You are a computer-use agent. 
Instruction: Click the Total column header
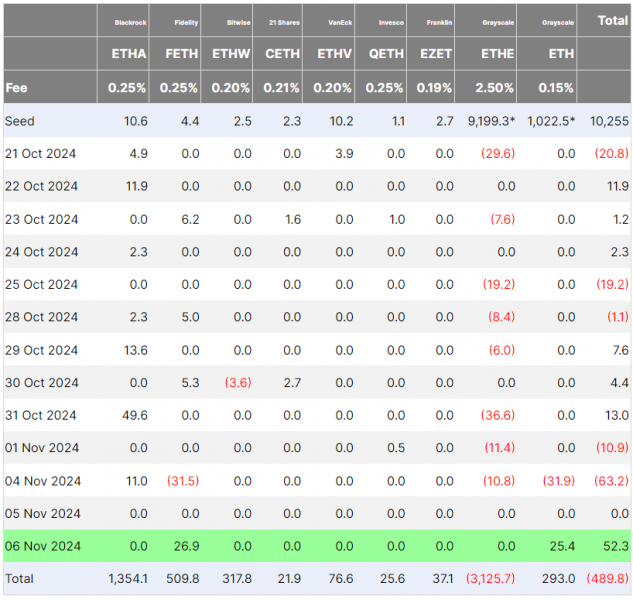tap(612, 21)
